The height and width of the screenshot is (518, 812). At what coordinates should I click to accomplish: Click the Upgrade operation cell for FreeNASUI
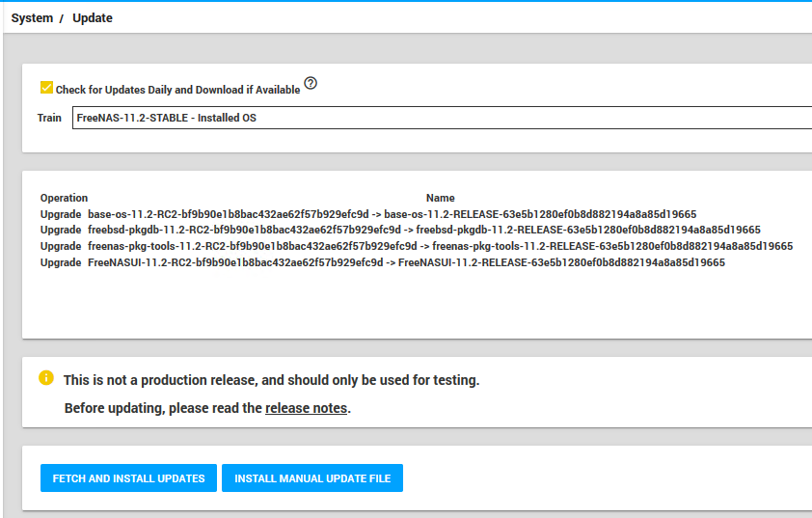61,262
